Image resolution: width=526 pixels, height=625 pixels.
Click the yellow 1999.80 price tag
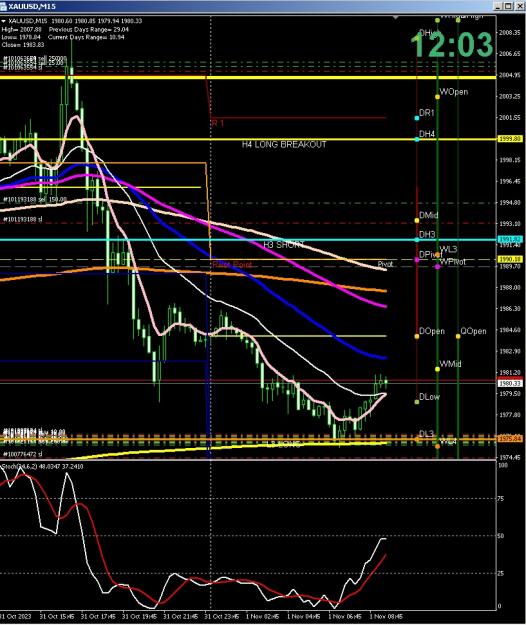[x=510, y=139]
